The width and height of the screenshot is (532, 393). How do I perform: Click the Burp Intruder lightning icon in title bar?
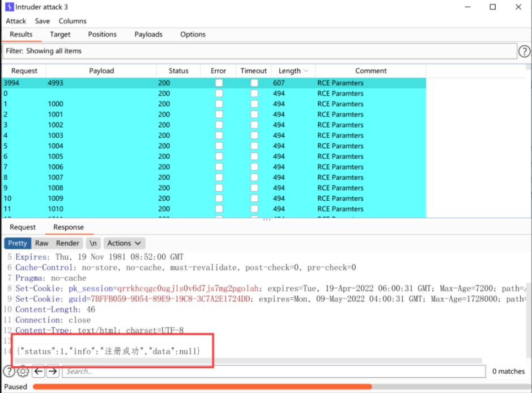(10, 7)
